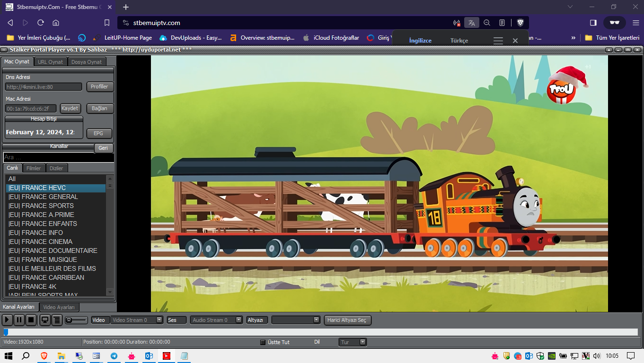Viewport: 644px width, 363px height.
Task: Pause the video stream
Action: (x=19, y=320)
